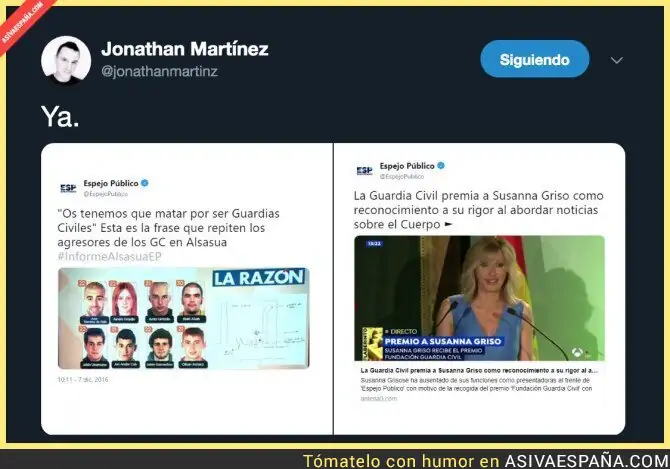Expand the tweet options chevron
670x469 pixels.
616,60
